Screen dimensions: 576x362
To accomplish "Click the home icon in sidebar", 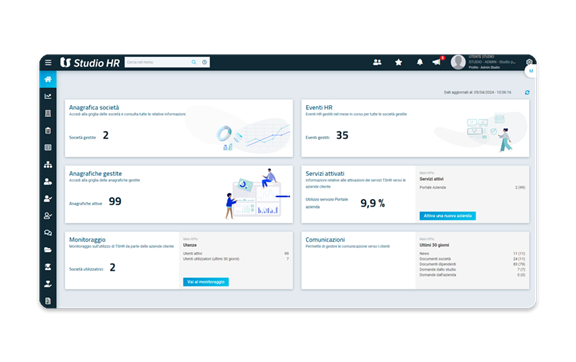I will [x=48, y=79].
